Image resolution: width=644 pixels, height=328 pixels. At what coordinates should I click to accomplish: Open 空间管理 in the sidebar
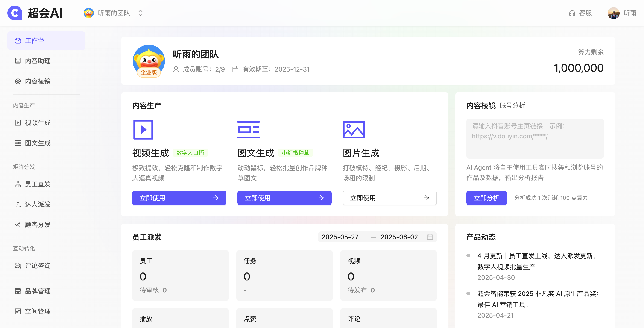tap(46, 311)
